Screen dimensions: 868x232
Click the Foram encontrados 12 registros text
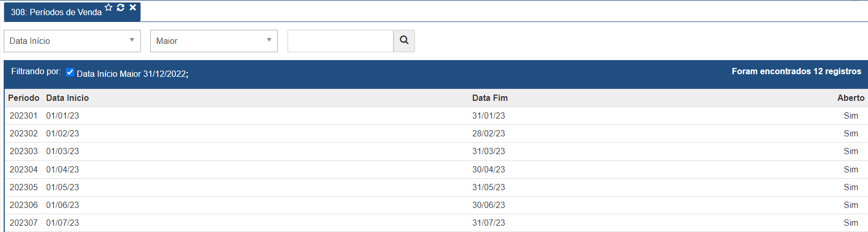[x=796, y=72]
